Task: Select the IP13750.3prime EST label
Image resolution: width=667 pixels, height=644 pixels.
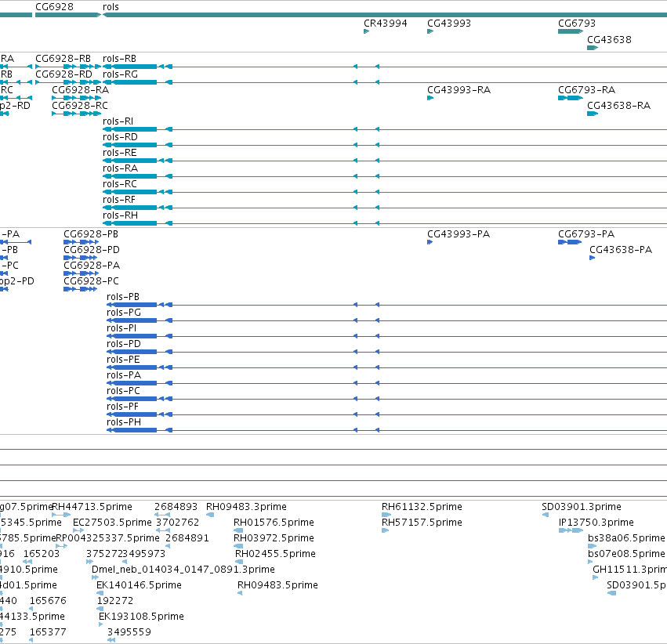Action: click(x=596, y=523)
